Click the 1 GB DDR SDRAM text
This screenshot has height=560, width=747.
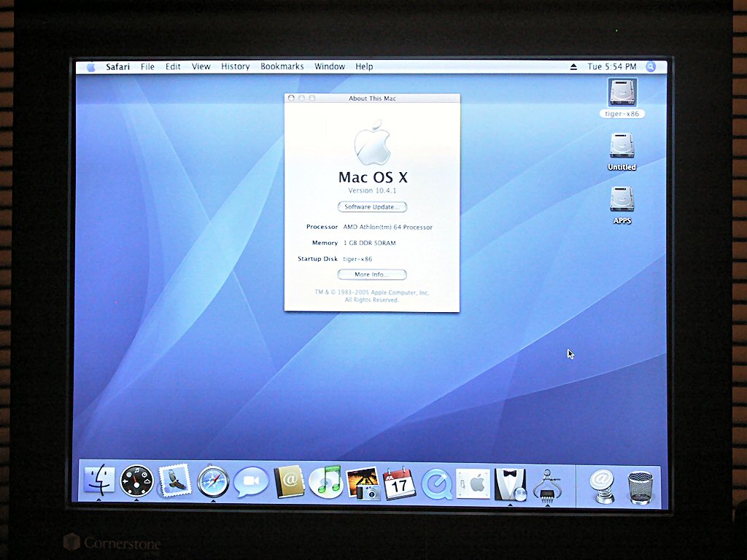click(x=370, y=243)
